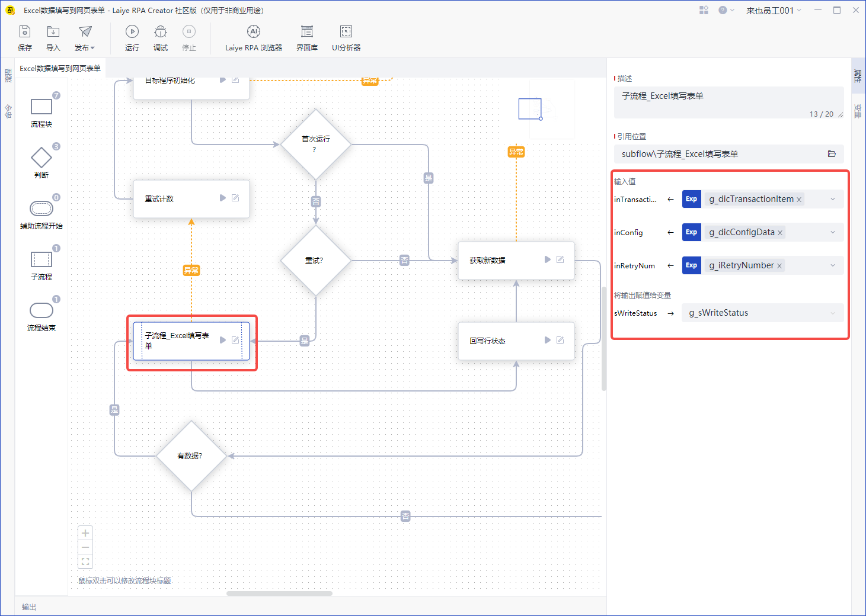Select the 首次运行? decision node
The image size is (866, 616).
point(316,144)
